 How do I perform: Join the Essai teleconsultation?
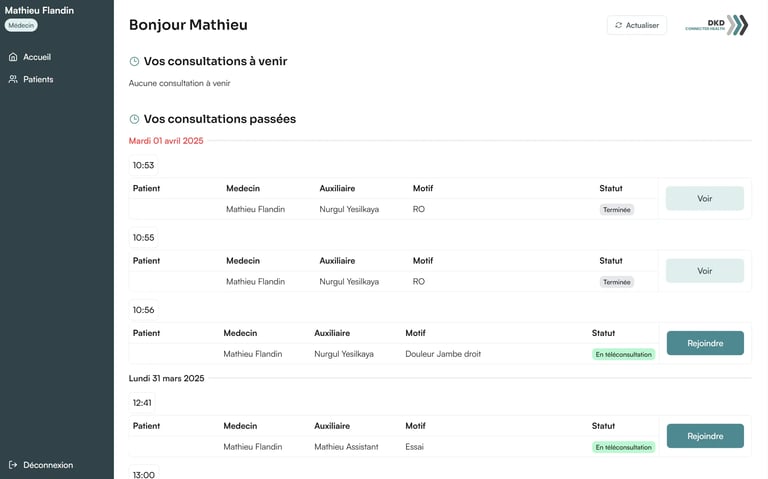pos(704,436)
